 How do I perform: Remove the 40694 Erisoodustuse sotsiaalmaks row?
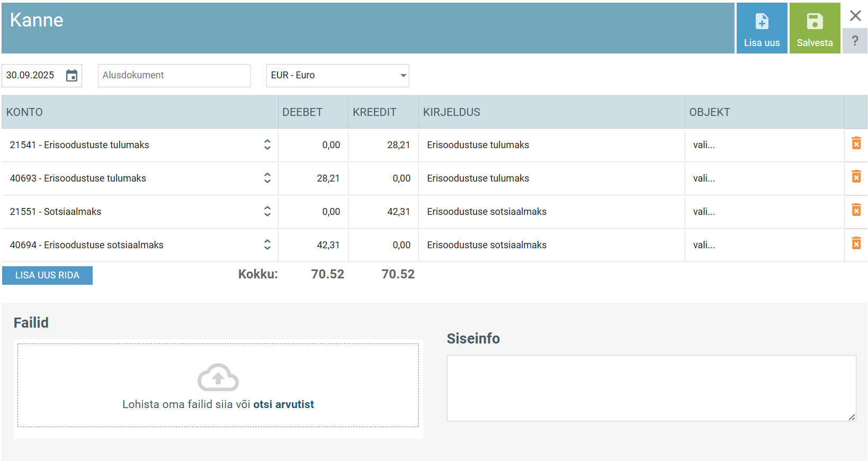click(856, 243)
